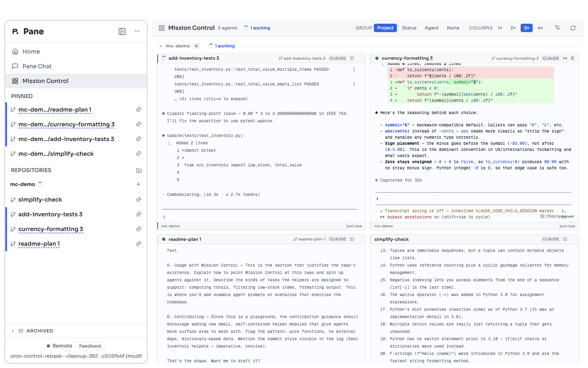Click branch label currency-formatting-3 in card header
Image resolution: width=588 pixels, height=368 pixels.
515,58
